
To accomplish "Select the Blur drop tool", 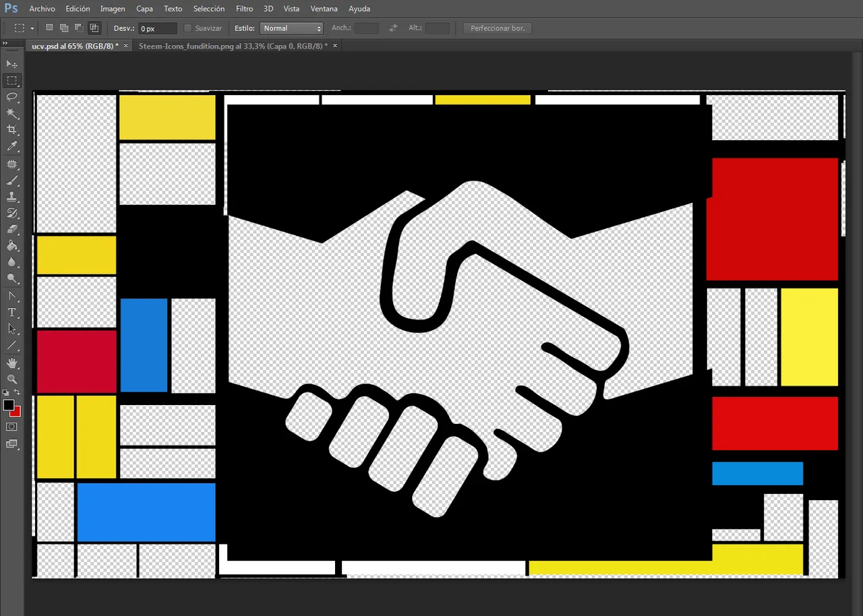I will [11, 261].
